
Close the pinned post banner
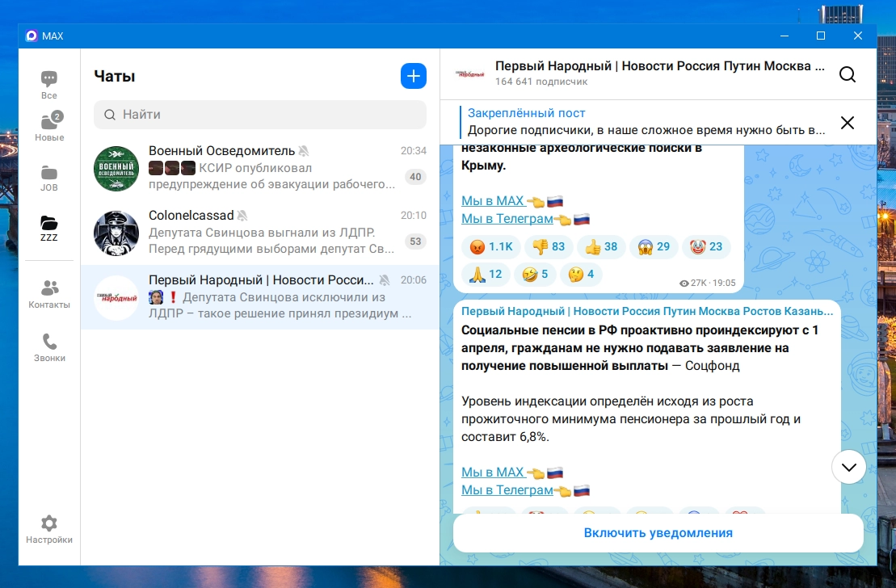point(848,122)
